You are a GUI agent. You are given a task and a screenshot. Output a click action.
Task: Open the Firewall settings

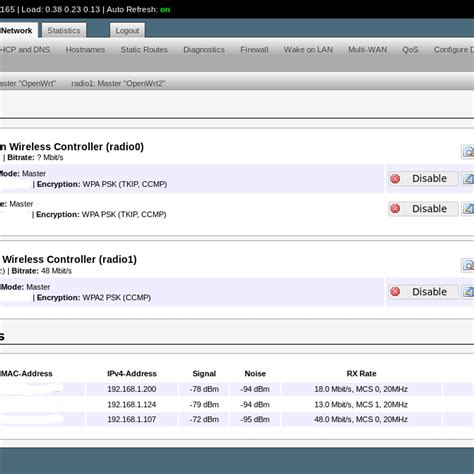pyautogui.click(x=254, y=50)
